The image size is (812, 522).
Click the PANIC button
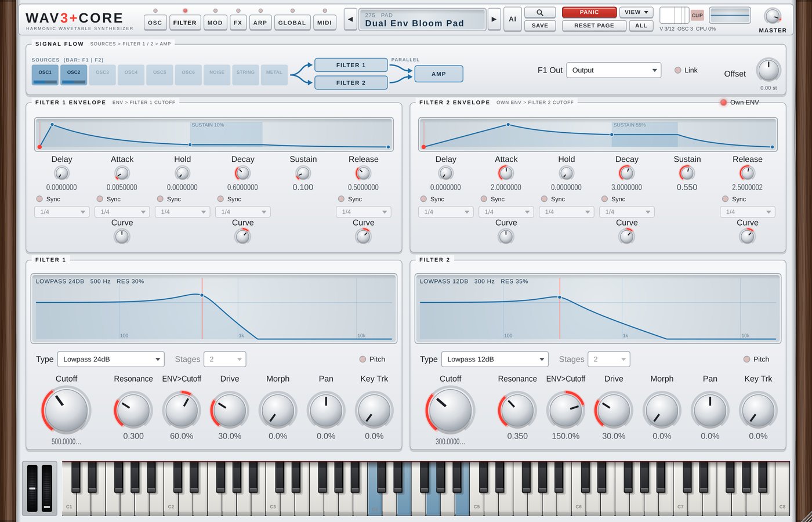click(x=589, y=12)
